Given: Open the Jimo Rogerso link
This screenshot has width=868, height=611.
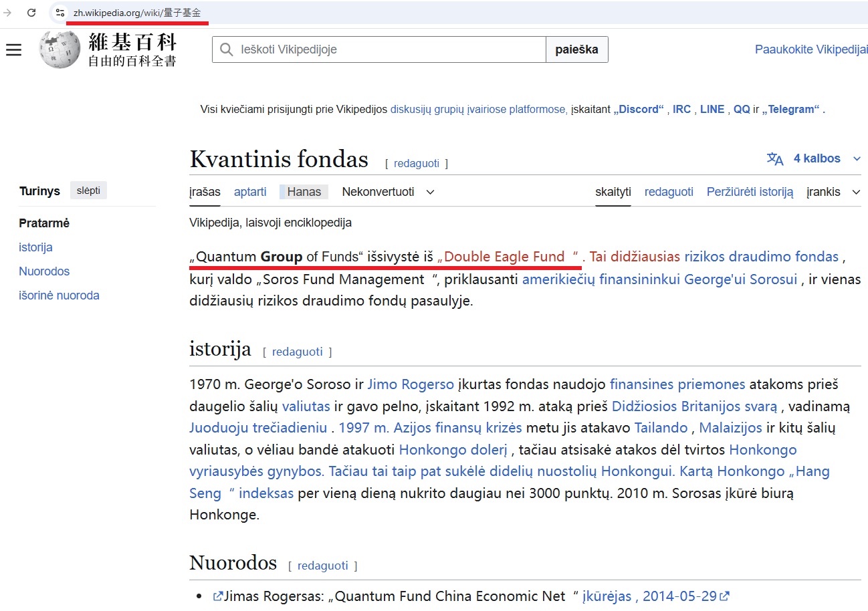Looking at the screenshot, I should (411, 384).
